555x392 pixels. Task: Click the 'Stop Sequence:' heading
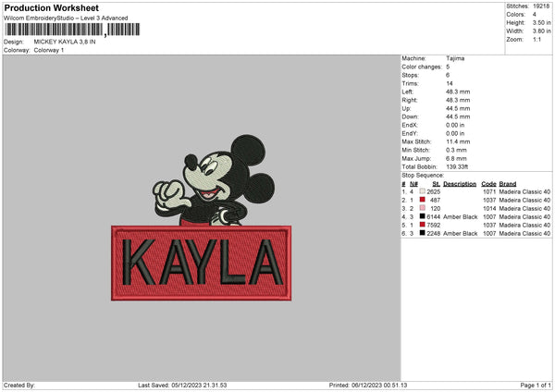pyautogui.click(x=423, y=175)
